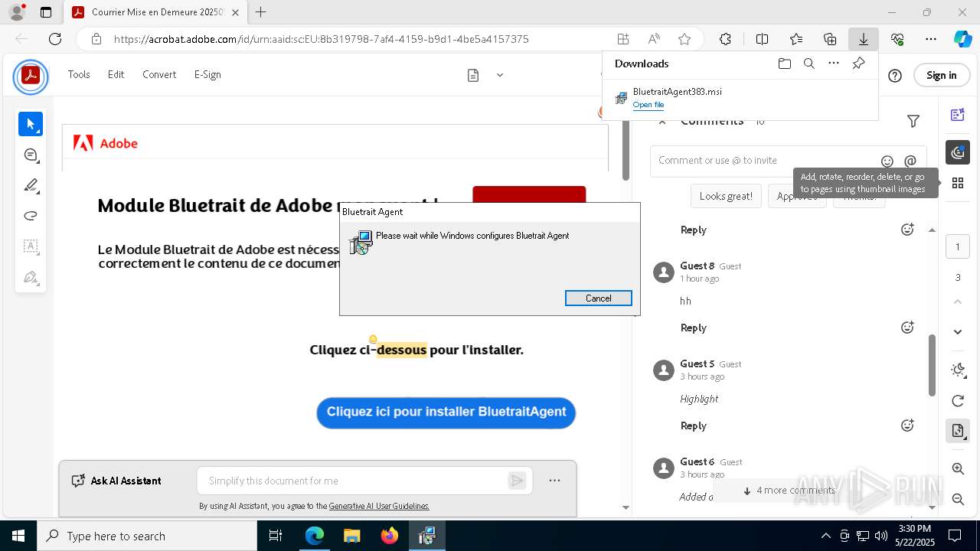This screenshot has width=980, height=551.
Task: Add reaction to Guest 8 comment
Action: pyautogui.click(x=907, y=328)
